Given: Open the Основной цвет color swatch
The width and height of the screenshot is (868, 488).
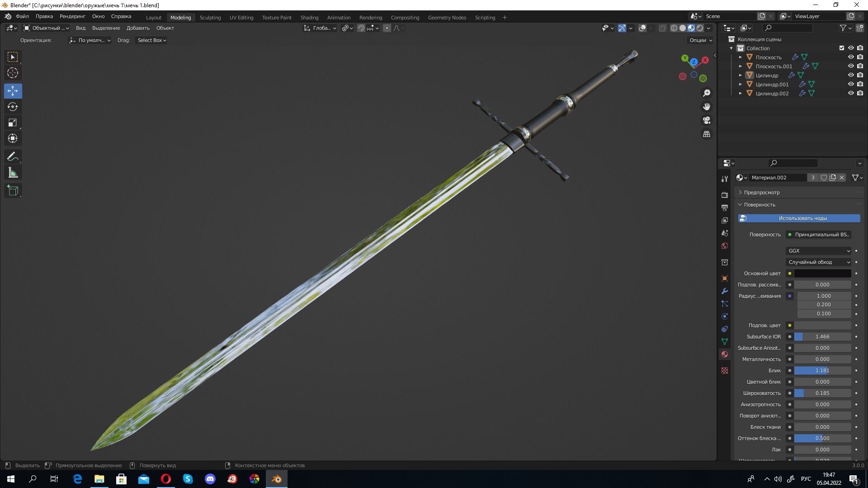Looking at the screenshot, I should tap(822, 273).
